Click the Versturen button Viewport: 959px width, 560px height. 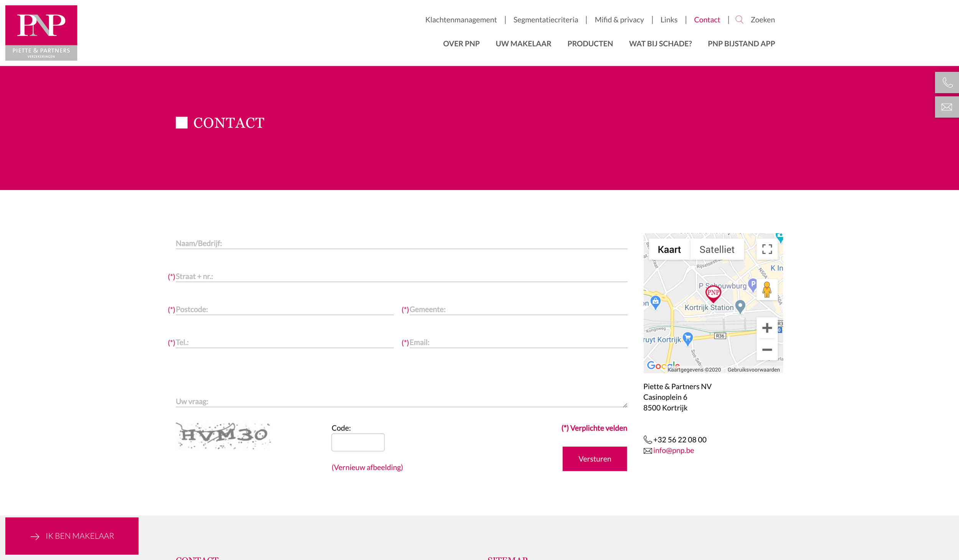(x=594, y=459)
